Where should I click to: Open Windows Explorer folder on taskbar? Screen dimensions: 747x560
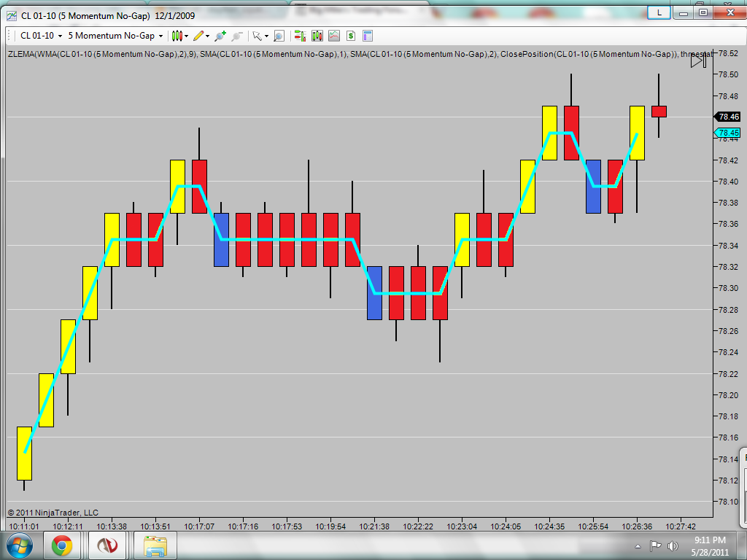coord(155,545)
